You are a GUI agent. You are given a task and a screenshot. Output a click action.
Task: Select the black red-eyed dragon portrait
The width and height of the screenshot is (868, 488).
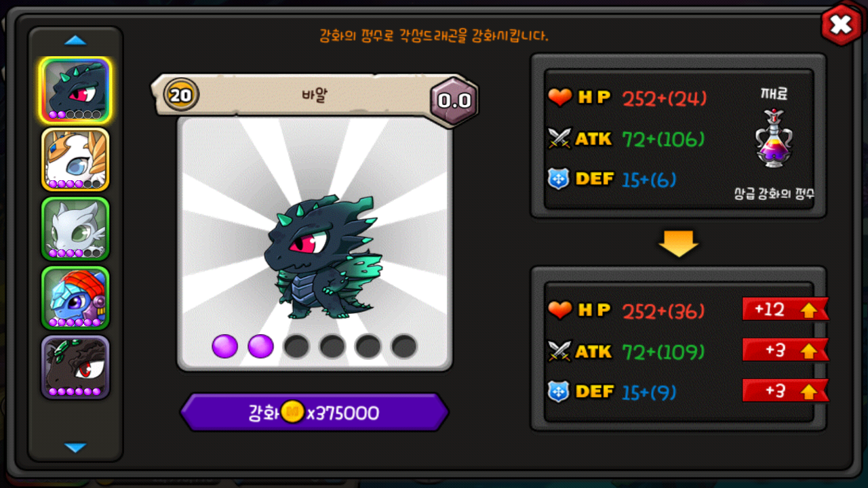[x=75, y=367]
